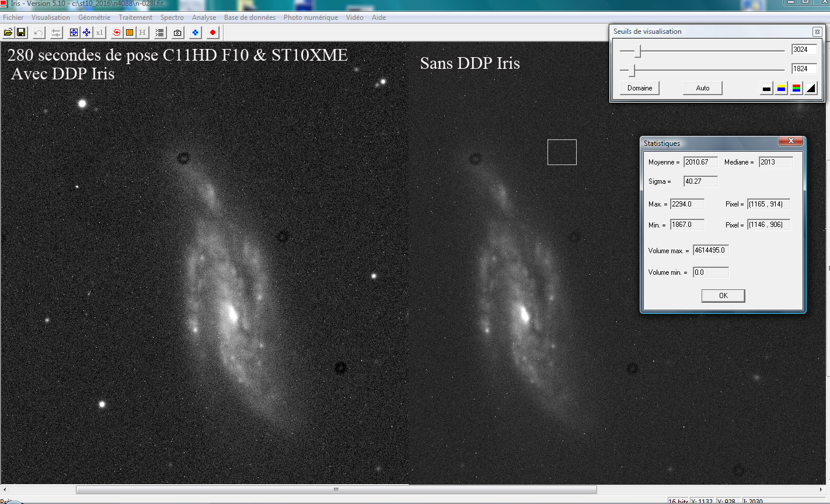Open the command list toolbar icon
Image resolution: width=830 pixels, height=504 pixels.
tap(160, 33)
